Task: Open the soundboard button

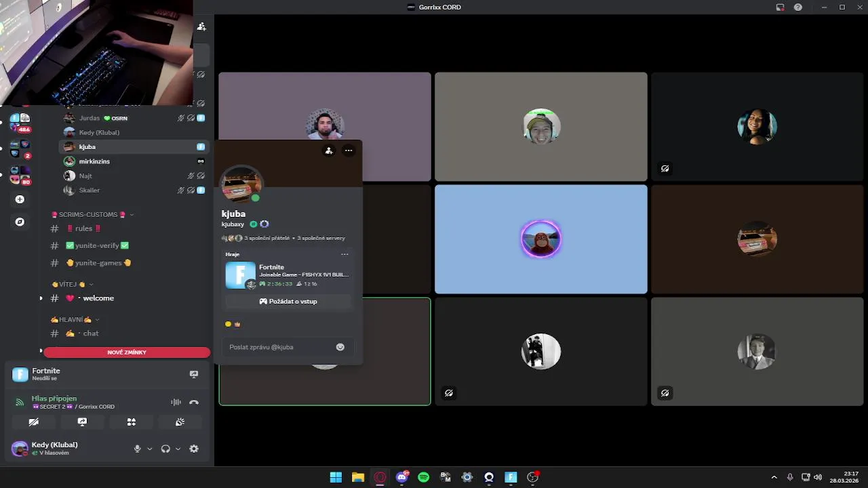Action: tap(180, 422)
